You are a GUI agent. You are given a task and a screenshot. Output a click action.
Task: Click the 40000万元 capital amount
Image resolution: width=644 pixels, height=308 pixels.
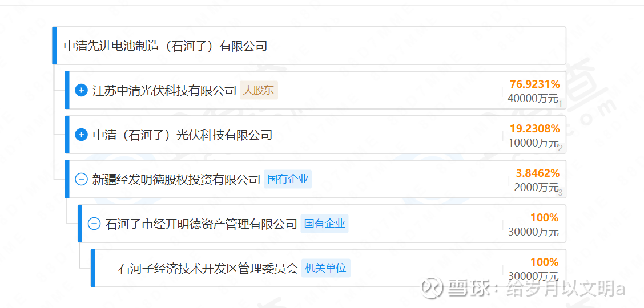(533, 99)
